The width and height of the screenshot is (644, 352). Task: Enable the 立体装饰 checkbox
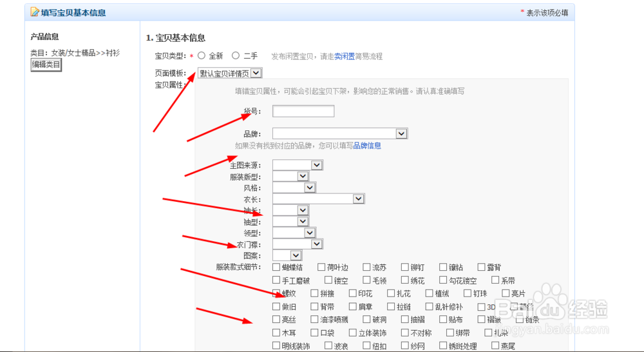(353, 332)
